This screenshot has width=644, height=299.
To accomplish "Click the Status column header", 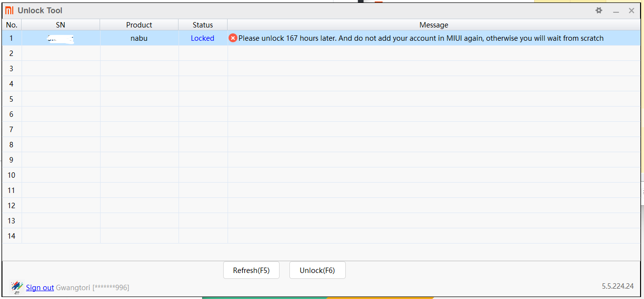I will 203,25.
